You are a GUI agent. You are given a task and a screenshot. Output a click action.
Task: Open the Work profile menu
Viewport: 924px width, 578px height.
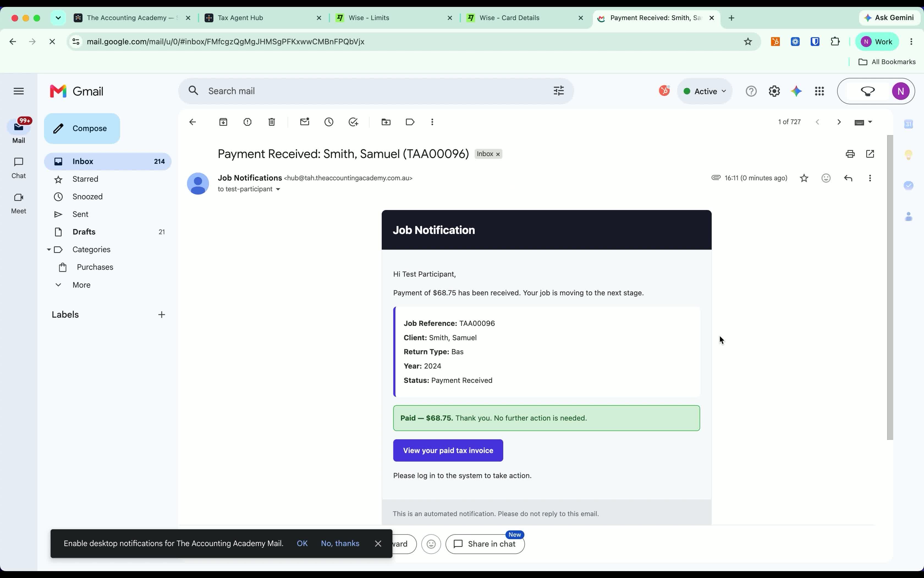pos(877,41)
